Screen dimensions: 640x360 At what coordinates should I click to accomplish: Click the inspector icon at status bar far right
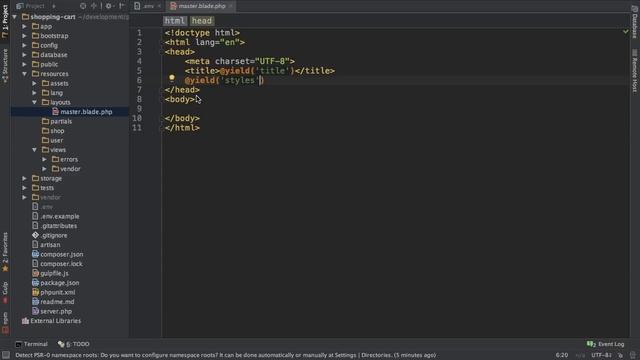tap(633, 355)
